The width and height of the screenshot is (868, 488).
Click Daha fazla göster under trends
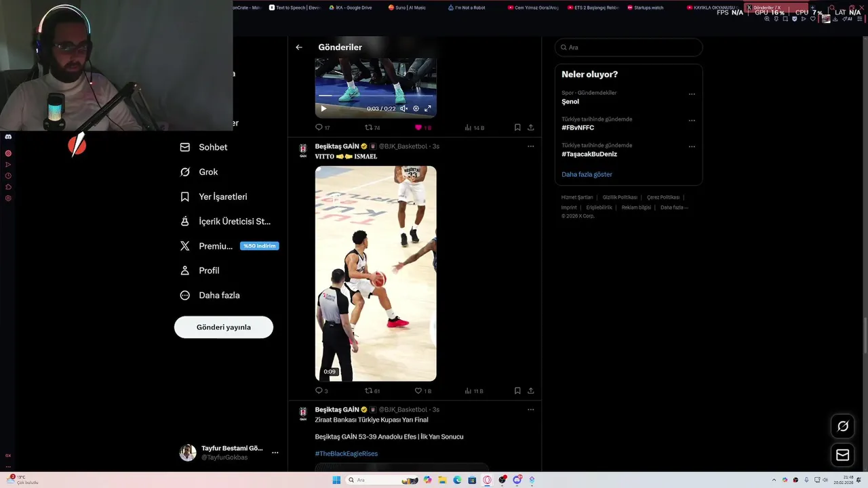pyautogui.click(x=587, y=174)
